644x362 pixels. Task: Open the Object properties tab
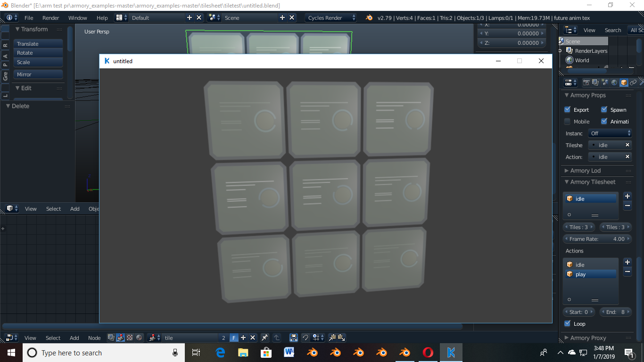point(624,82)
